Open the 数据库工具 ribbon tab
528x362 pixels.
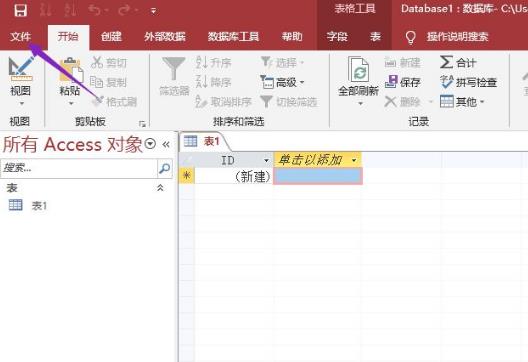(233, 36)
